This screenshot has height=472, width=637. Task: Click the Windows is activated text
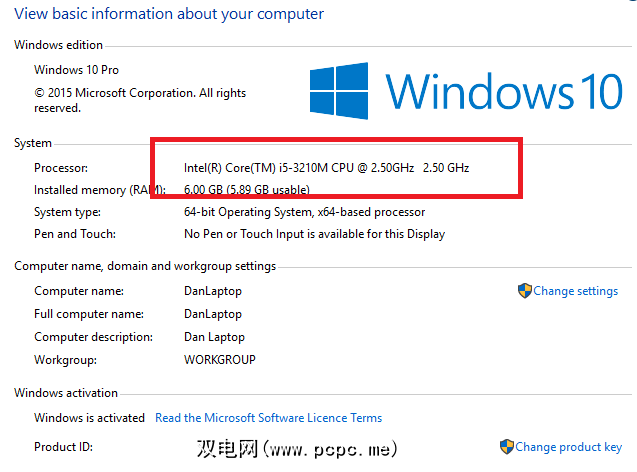click(x=89, y=418)
